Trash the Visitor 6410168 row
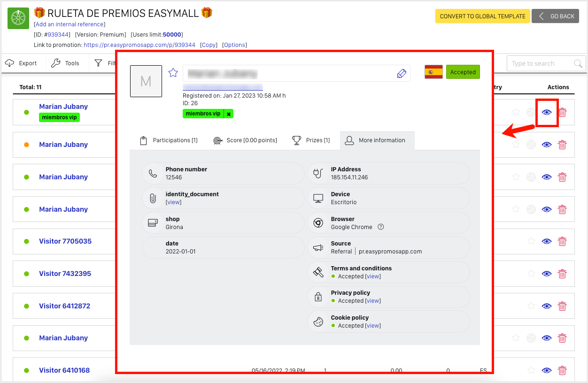The height and width of the screenshot is (383, 588). coord(562,370)
